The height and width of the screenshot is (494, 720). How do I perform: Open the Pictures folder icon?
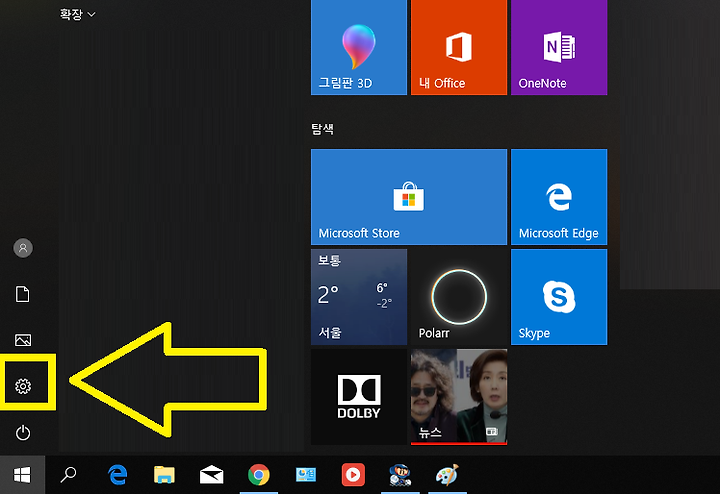pos(23,340)
